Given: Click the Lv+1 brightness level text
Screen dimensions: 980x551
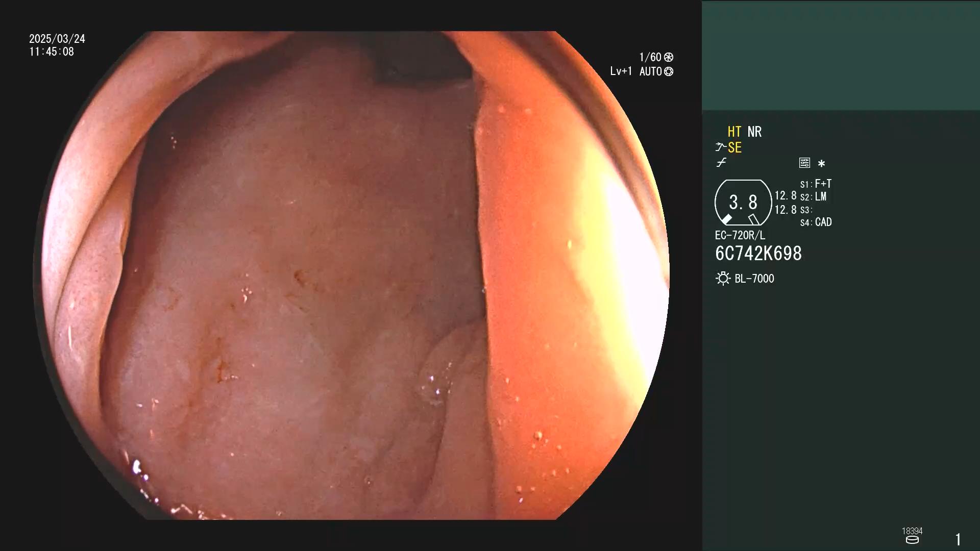Looking at the screenshot, I should click(x=621, y=71).
